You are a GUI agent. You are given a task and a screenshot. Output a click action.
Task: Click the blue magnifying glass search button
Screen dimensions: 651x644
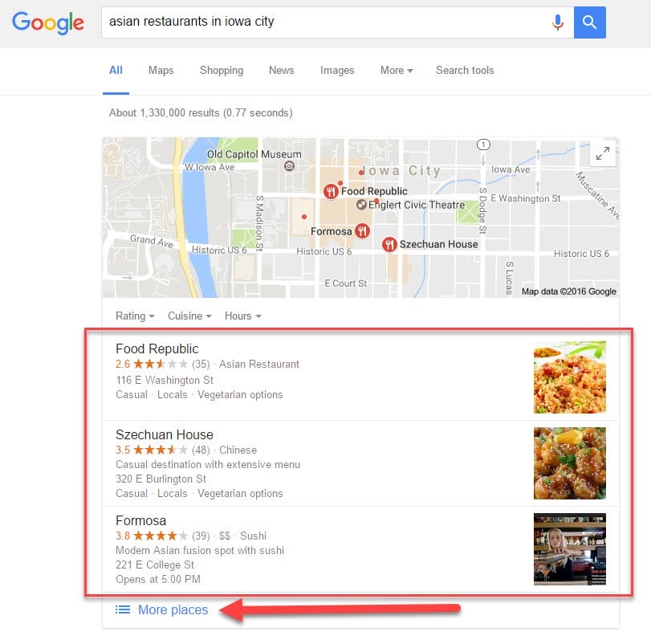(x=589, y=22)
